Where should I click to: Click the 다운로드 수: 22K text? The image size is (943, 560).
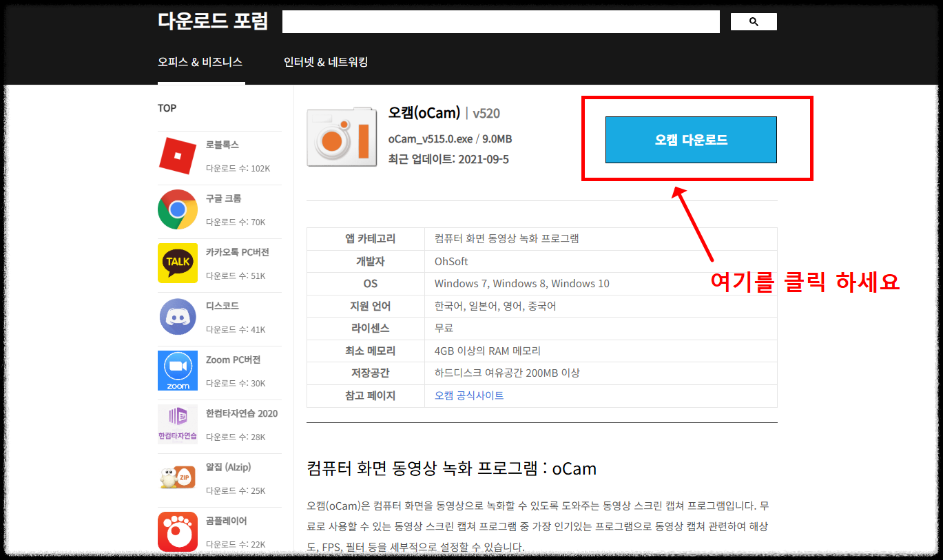pos(236,544)
